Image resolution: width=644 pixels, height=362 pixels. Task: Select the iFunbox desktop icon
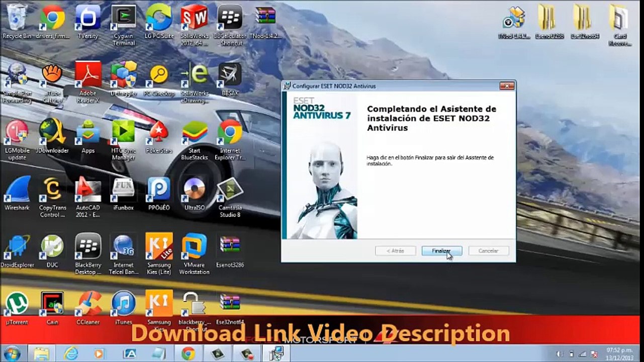(x=124, y=194)
